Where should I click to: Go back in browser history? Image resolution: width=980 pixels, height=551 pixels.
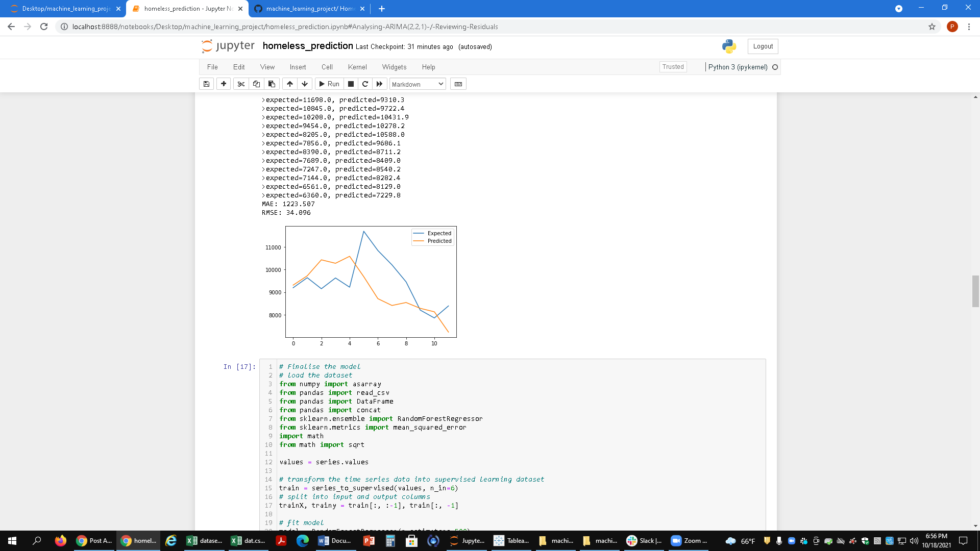click(11, 27)
